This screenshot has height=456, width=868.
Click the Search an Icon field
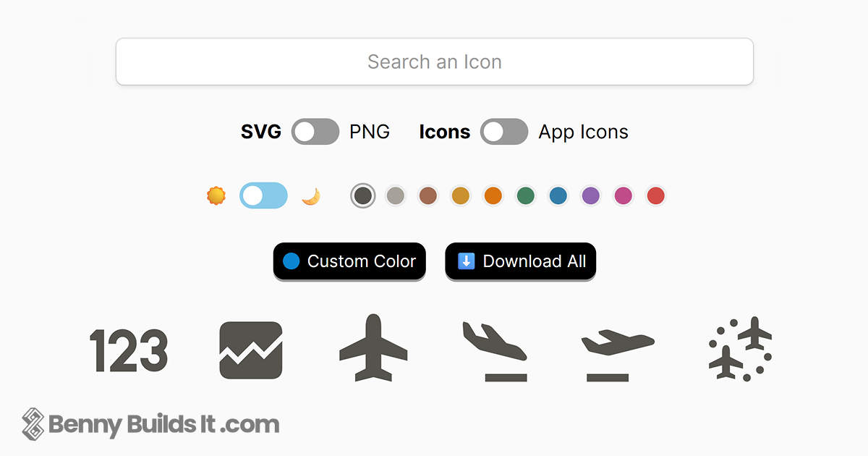tap(434, 62)
